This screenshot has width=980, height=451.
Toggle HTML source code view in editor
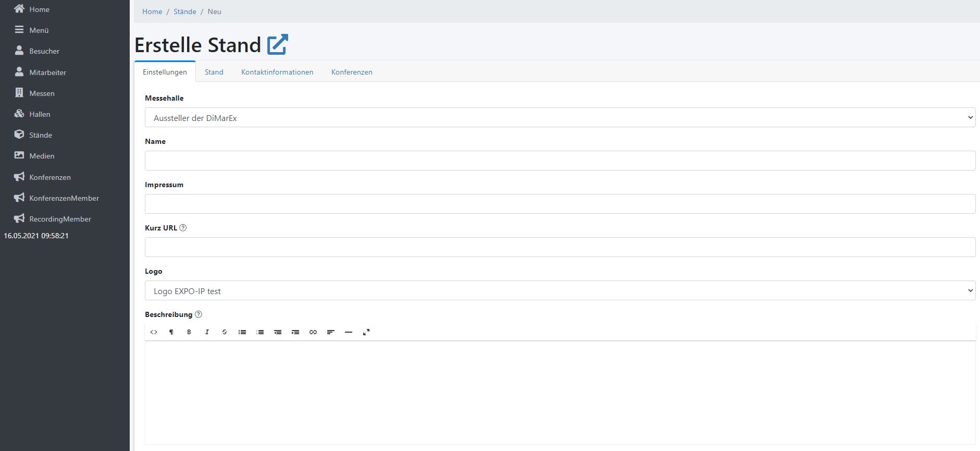[154, 332]
